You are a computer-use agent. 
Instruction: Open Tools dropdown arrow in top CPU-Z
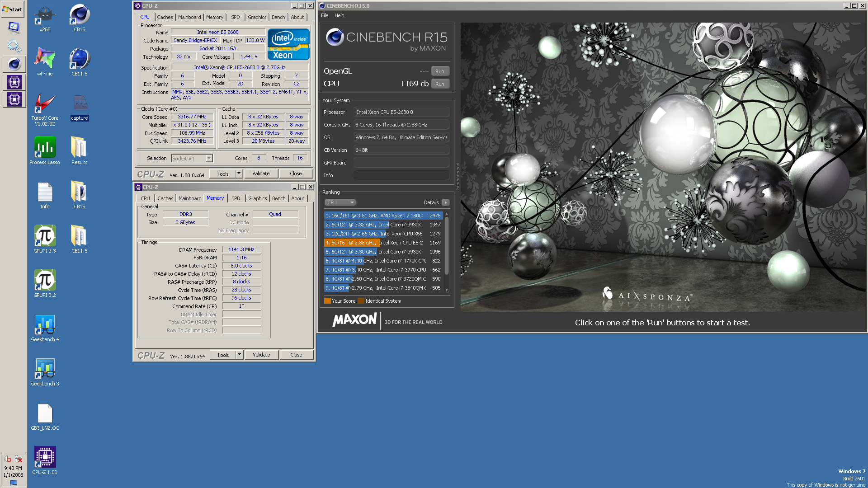(239, 174)
